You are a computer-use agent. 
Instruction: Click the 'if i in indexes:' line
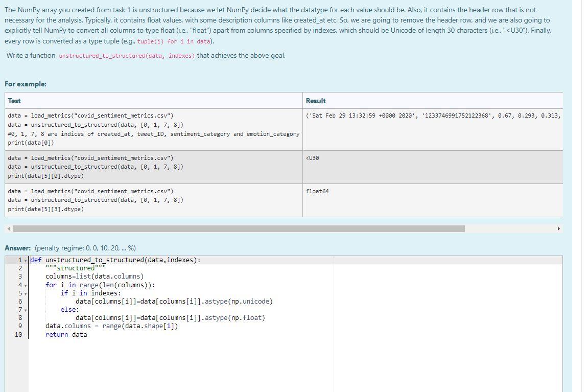pyautogui.click(x=90, y=293)
